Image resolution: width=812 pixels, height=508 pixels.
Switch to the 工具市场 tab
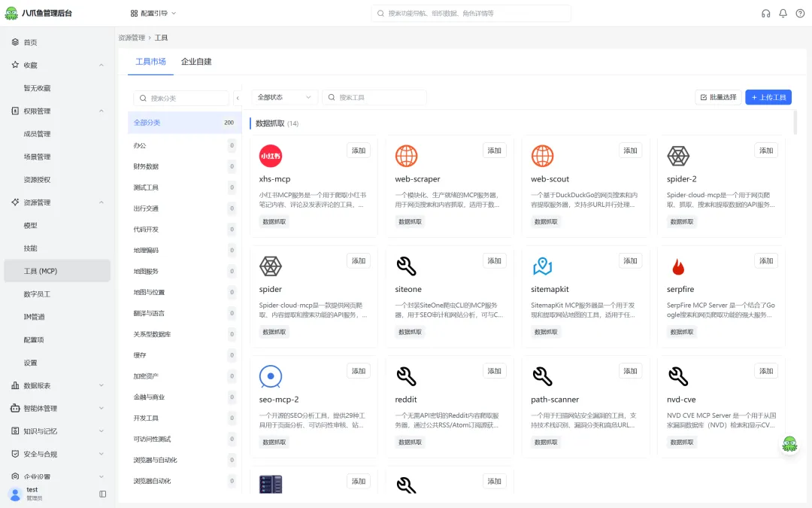(150, 61)
